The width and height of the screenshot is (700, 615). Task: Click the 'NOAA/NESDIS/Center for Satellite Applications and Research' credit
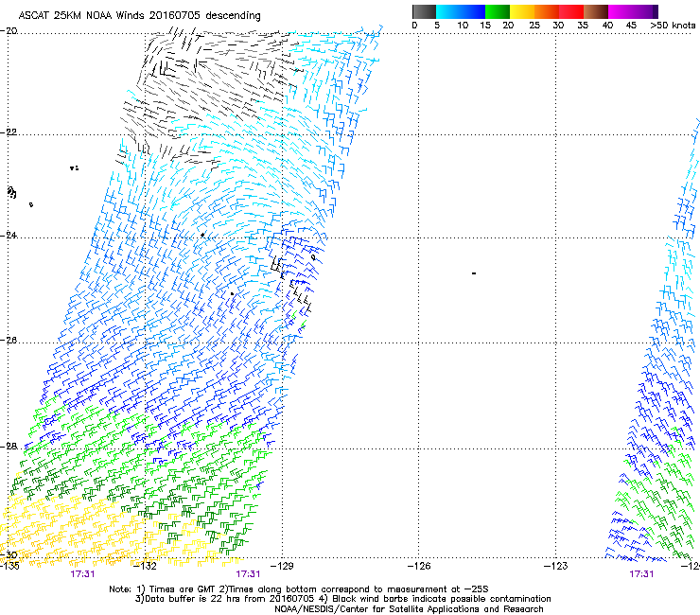pos(409,609)
